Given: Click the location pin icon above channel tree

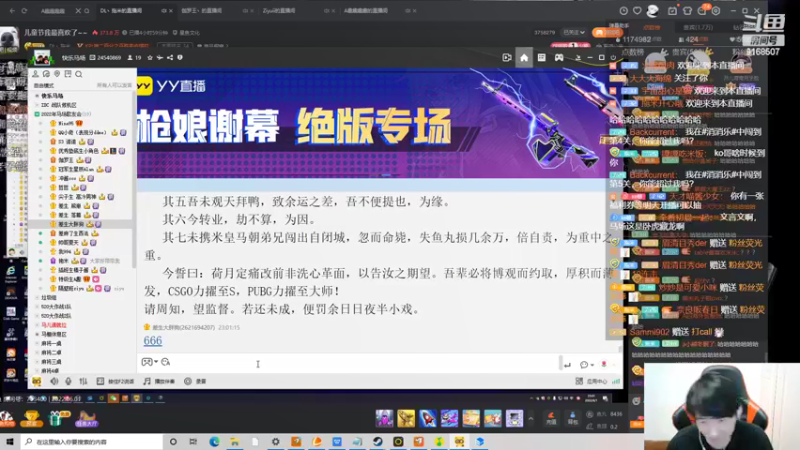Looking at the screenshot, I should (57, 74).
